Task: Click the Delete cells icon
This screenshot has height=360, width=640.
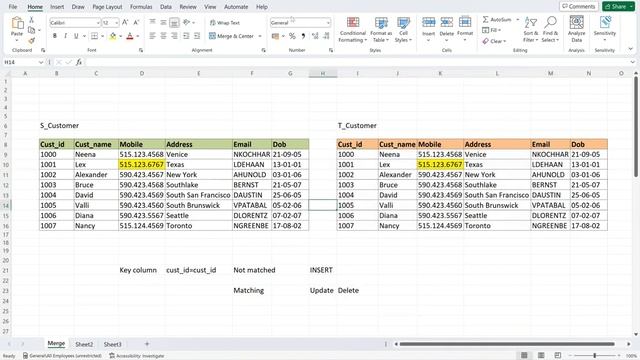Action: 447,22
